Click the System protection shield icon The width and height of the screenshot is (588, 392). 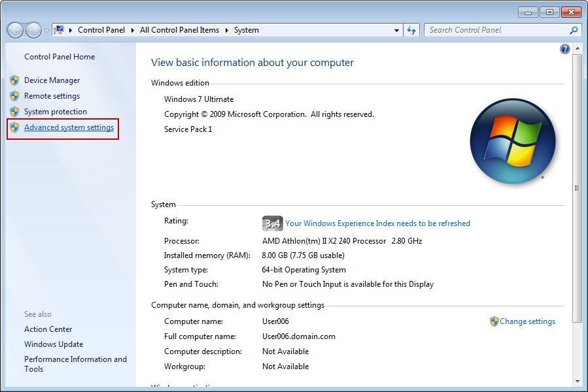tap(14, 112)
